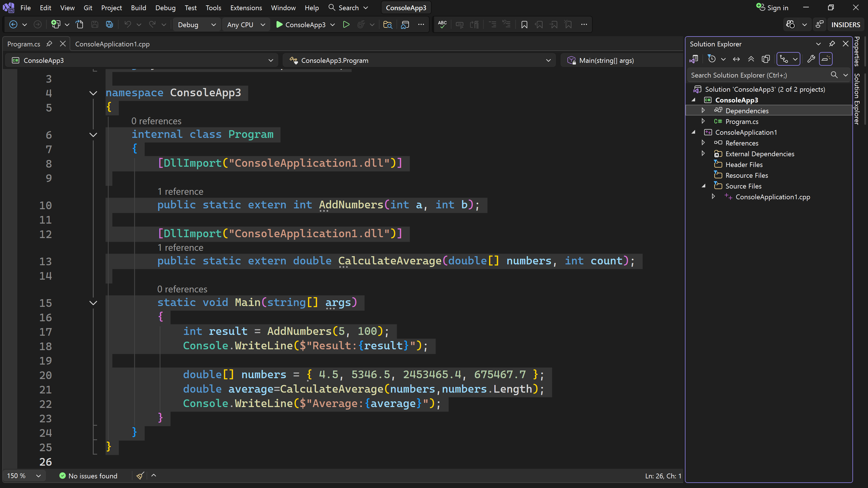Toggle auto-hide pin on Solution Explorer
This screenshot has height=488, width=868.
point(832,44)
